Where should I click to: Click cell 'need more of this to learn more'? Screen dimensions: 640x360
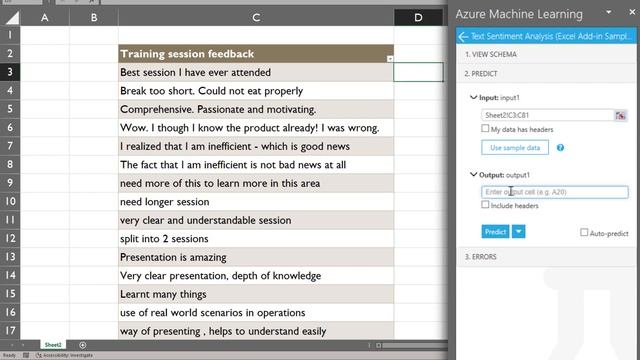(256, 183)
